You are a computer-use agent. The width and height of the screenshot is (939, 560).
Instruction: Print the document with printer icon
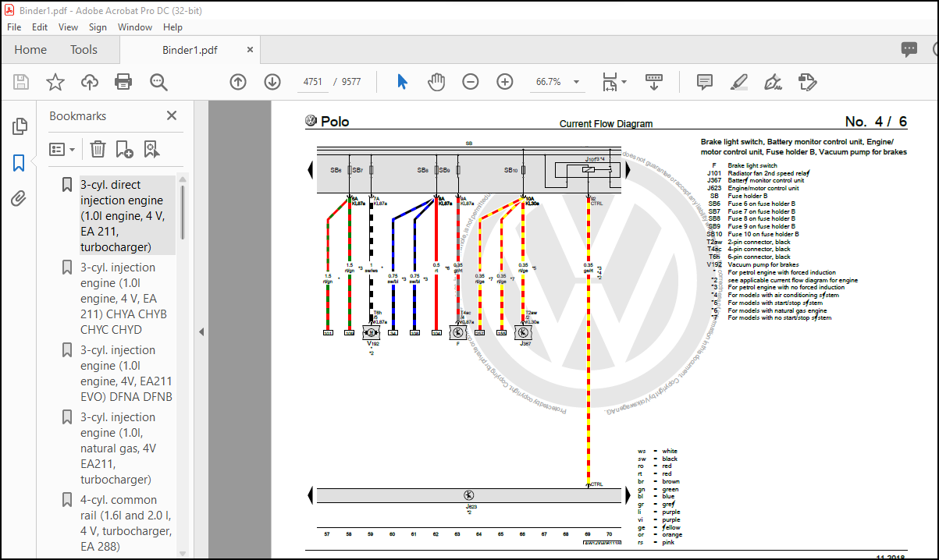coord(123,82)
